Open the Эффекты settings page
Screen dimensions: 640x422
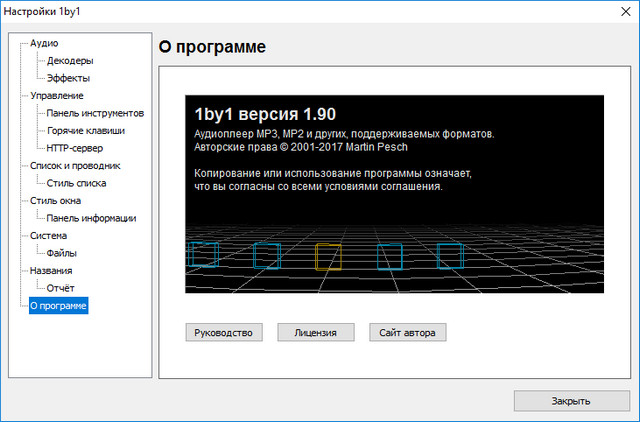pos(68,78)
